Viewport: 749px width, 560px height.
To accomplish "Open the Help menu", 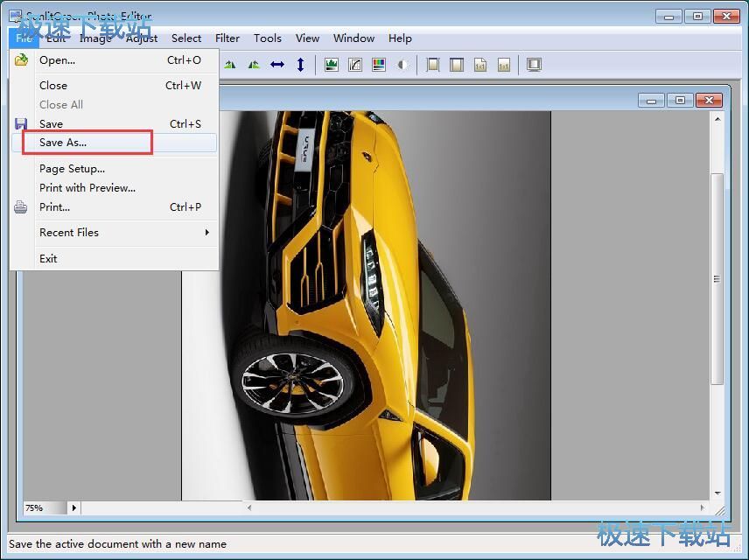I will click(400, 38).
